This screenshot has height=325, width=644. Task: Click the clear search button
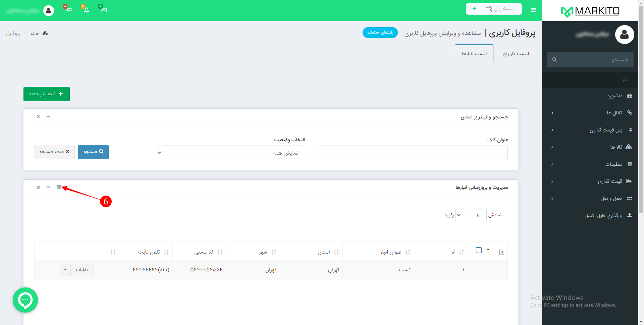click(x=54, y=152)
